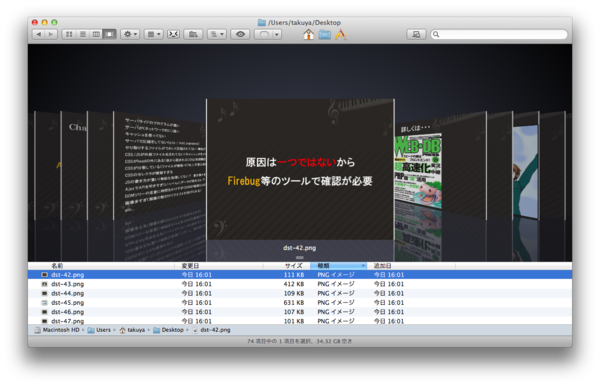Screen dimensions: 600x386
Task: Select file dst-45.png in list
Action: point(300,303)
